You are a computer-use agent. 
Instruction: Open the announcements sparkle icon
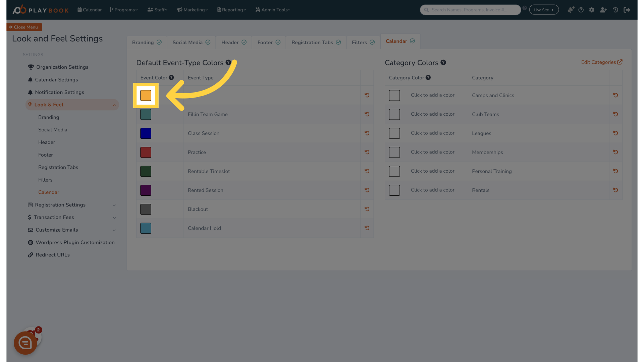(571, 10)
